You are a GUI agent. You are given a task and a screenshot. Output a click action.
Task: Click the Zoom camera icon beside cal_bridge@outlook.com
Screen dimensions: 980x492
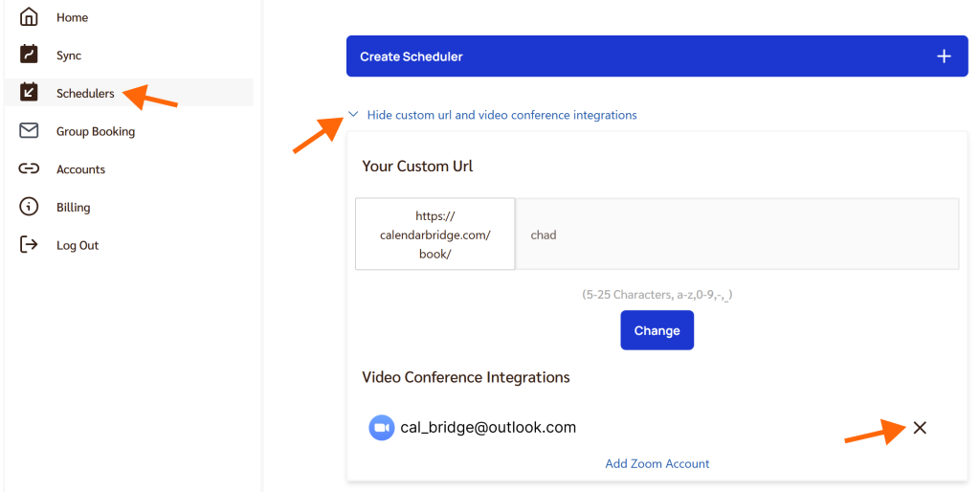(381, 428)
